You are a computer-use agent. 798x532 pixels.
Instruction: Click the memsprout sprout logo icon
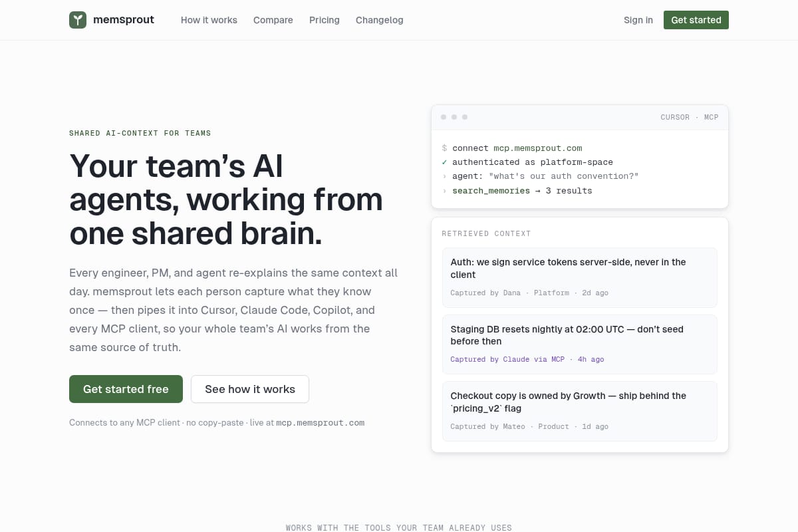(x=78, y=20)
